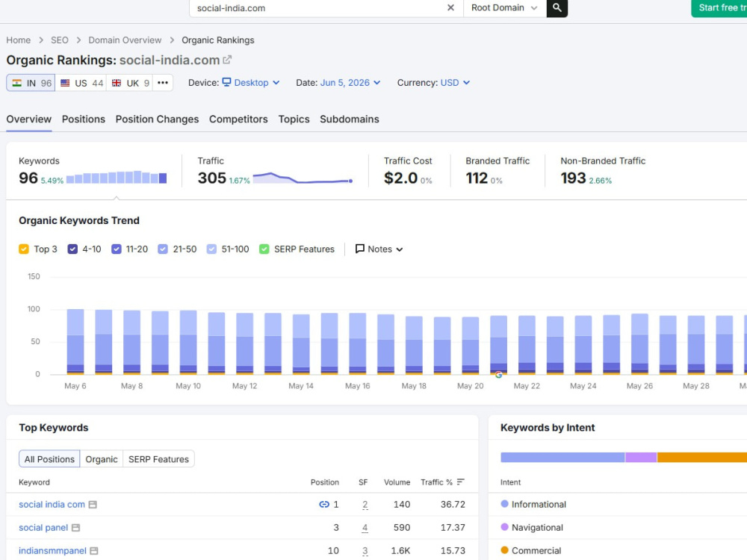Viewport: 747px width, 560px height.
Task: Go to SEO breadcrumb
Action: click(x=60, y=40)
